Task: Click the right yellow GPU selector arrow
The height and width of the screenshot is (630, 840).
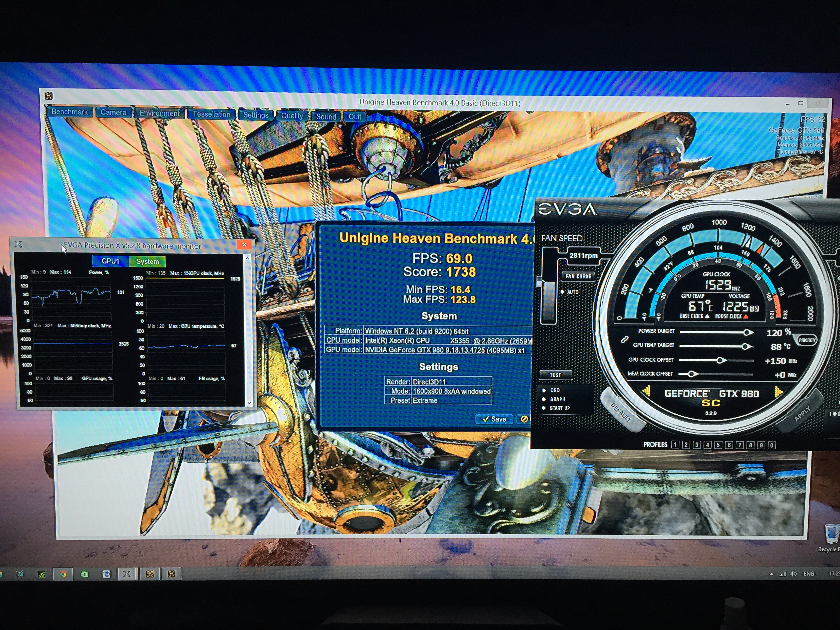Action: click(778, 391)
